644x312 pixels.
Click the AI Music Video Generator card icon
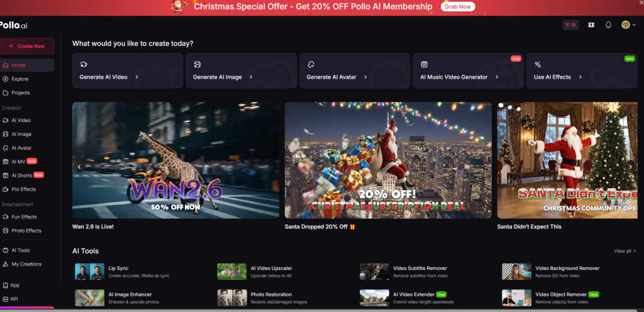(x=425, y=64)
